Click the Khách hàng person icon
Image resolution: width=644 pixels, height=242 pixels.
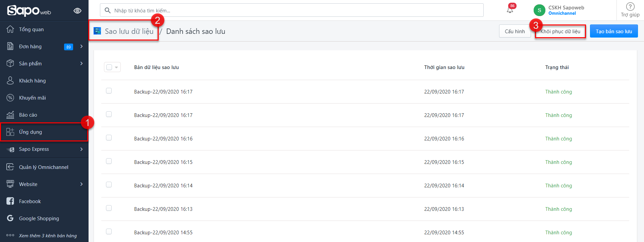[10, 81]
